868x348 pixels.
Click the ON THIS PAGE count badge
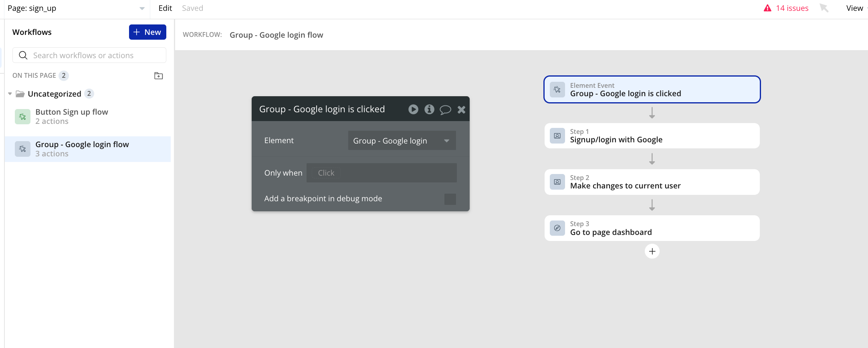(x=64, y=75)
